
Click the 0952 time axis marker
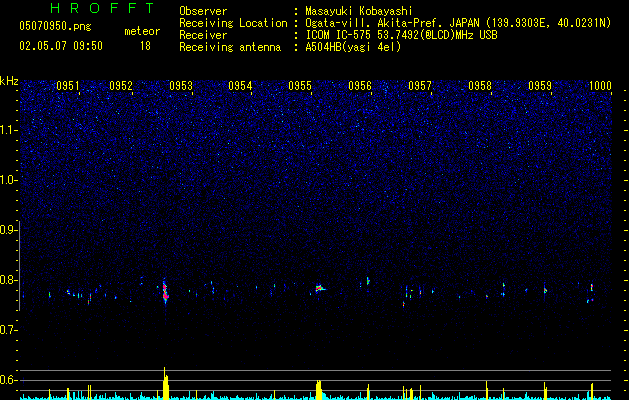(x=121, y=86)
